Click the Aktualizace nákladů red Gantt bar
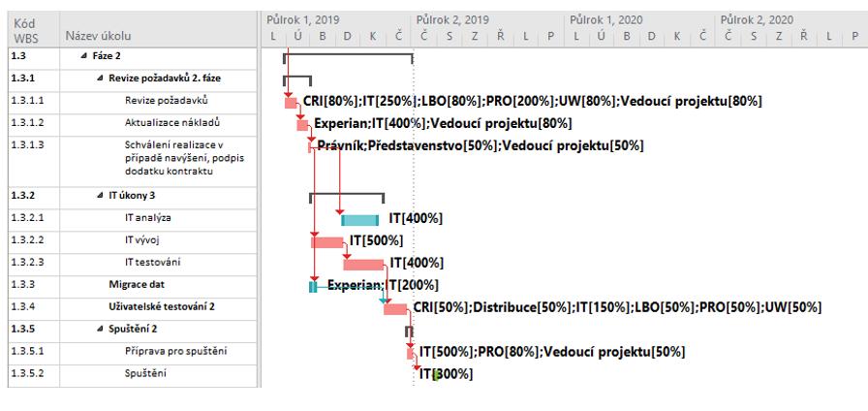 [302, 125]
